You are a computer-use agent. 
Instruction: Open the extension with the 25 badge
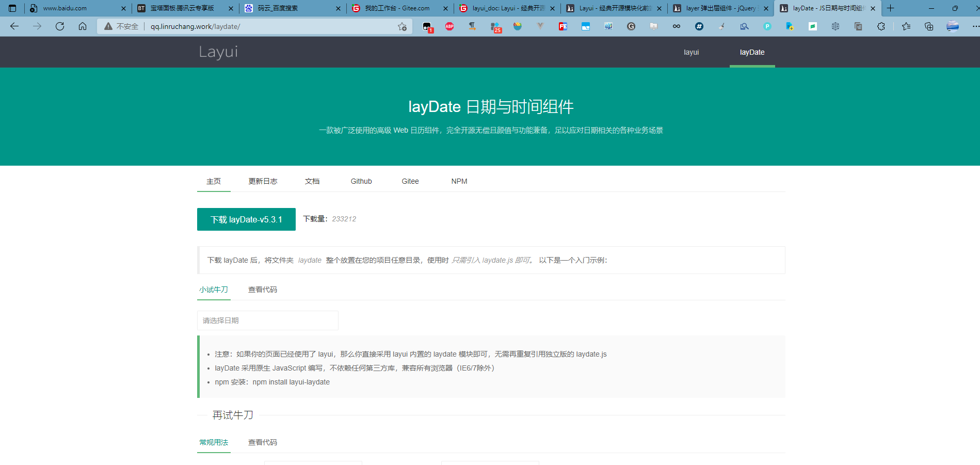click(x=495, y=27)
